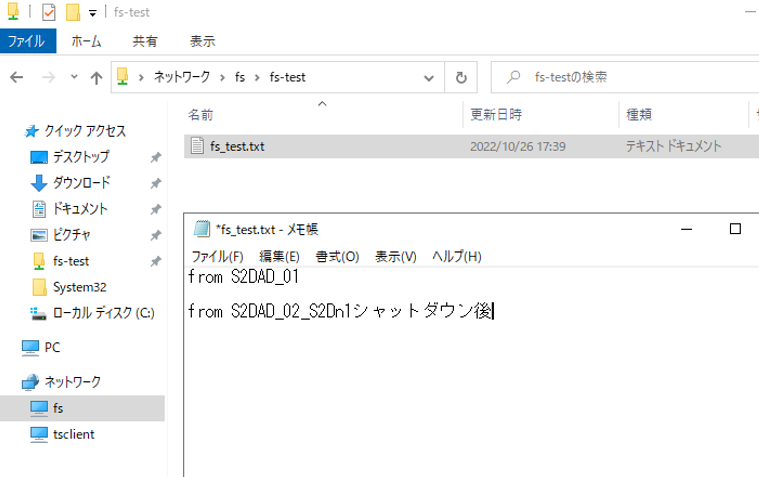Refresh the fs-test folder view
Viewport: 759px width, 477px height.
tap(461, 77)
